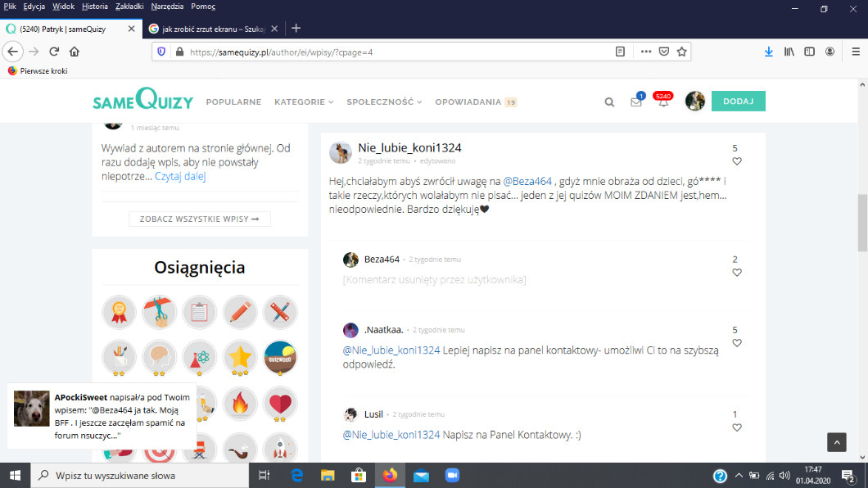Viewport: 868px width, 488px height.
Task: Click the green Dodaj button
Action: tap(738, 101)
